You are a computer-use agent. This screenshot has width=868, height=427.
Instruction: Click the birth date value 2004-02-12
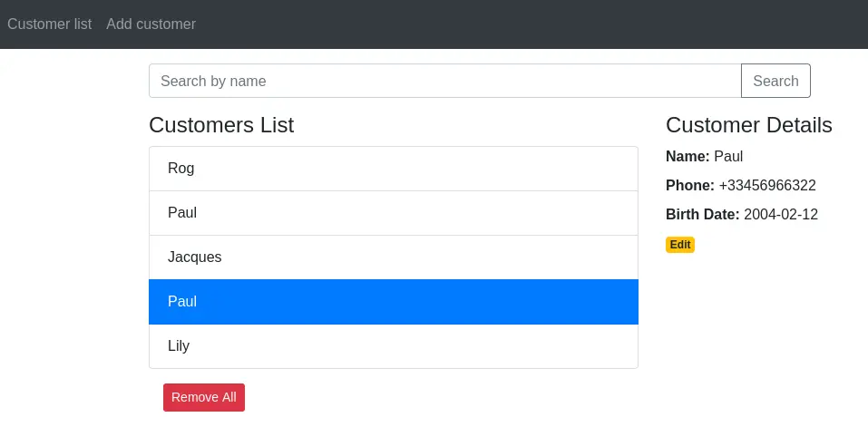(781, 215)
